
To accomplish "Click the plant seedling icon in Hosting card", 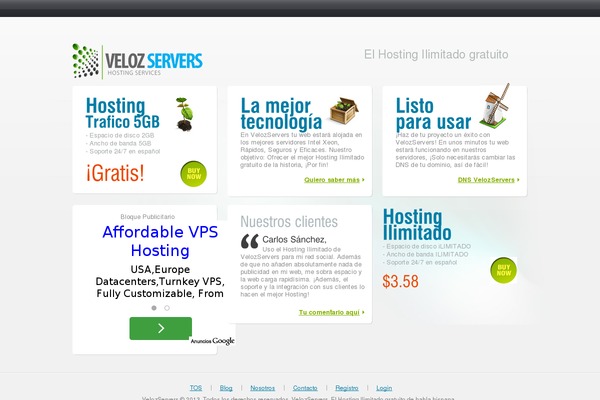I will click(185, 114).
